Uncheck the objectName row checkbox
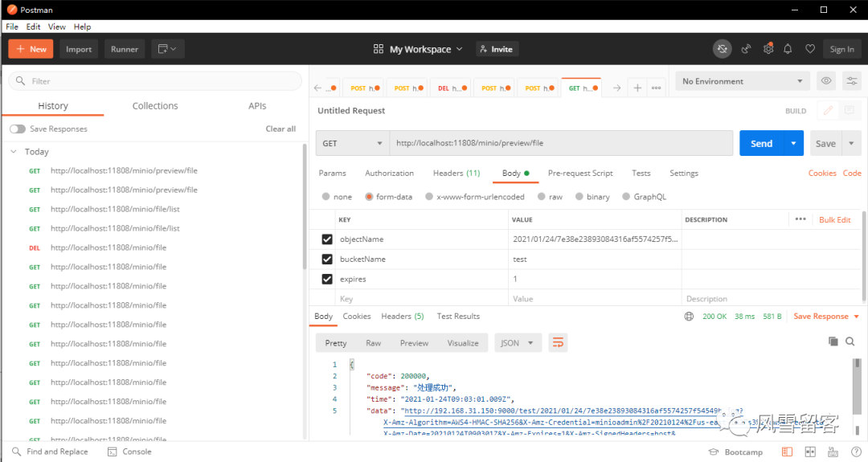Viewport: 868px width, 462px height. pos(327,239)
